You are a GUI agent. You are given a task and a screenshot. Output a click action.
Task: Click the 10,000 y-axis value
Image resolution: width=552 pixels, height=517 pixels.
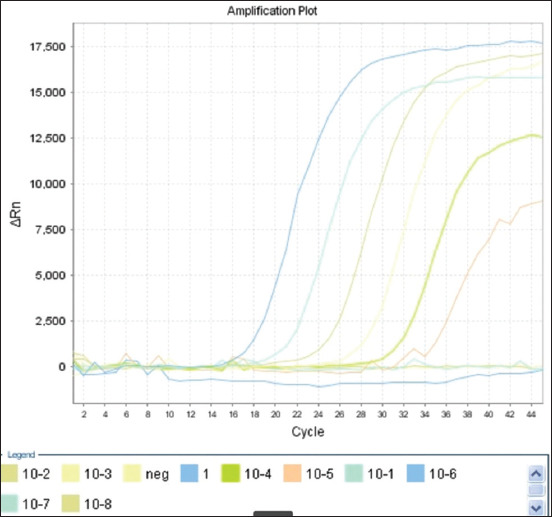pyautogui.click(x=48, y=184)
